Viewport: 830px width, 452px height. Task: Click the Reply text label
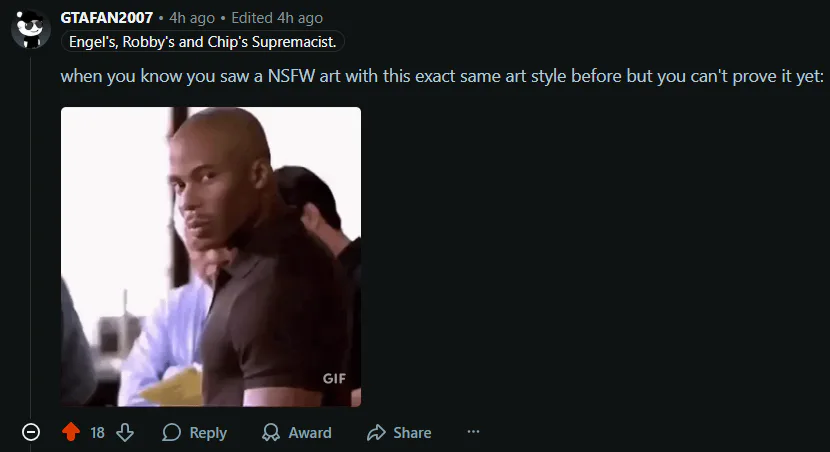(208, 433)
